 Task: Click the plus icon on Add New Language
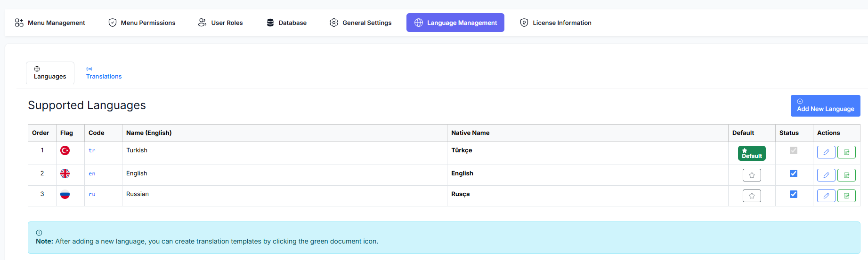pyautogui.click(x=800, y=101)
